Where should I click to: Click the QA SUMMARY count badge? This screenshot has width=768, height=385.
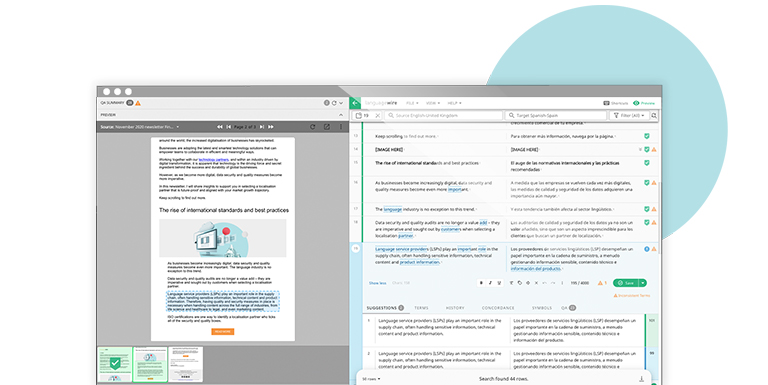coord(130,103)
